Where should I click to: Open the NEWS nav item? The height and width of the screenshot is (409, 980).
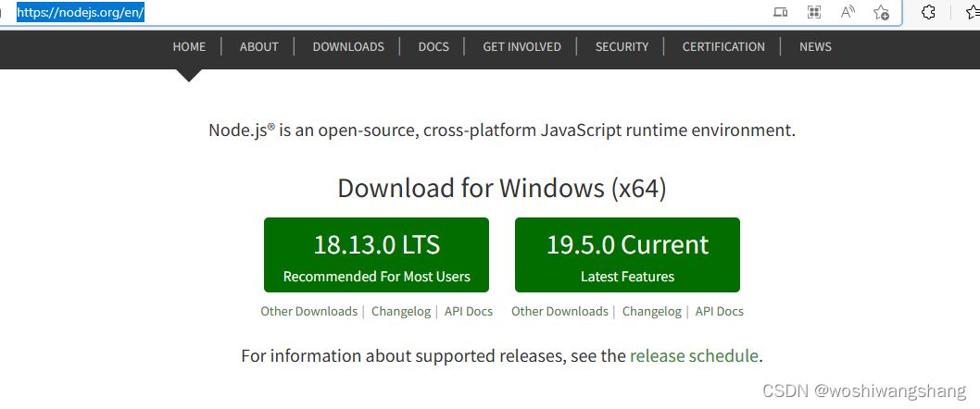click(x=815, y=47)
